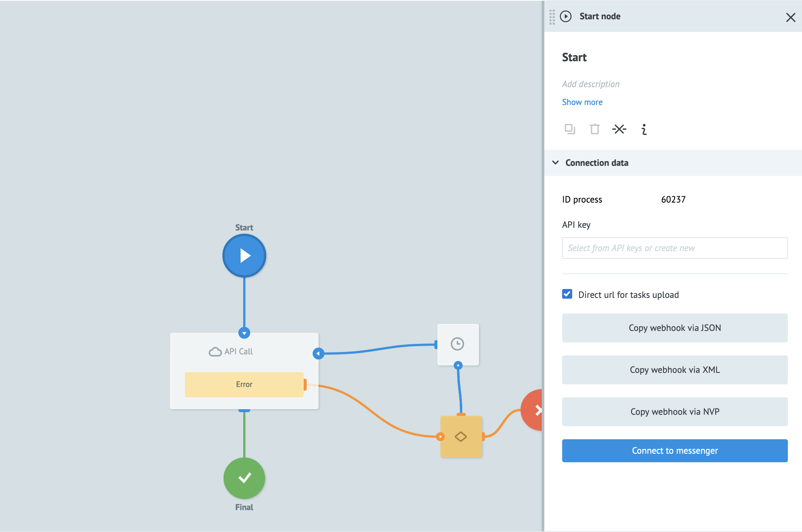The width and height of the screenshot is (802, 532).
Task: Select the green Final checkmark node
Action: [244, 478]
